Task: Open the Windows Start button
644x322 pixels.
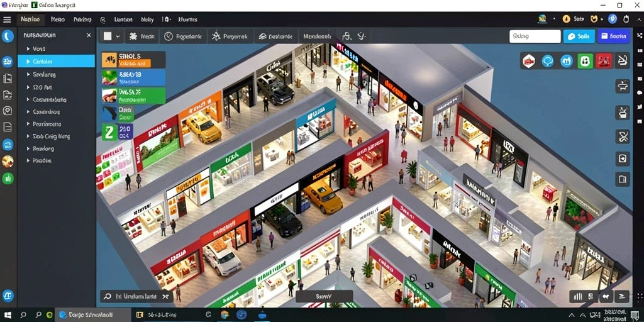Action: click(x=8, y=315)
